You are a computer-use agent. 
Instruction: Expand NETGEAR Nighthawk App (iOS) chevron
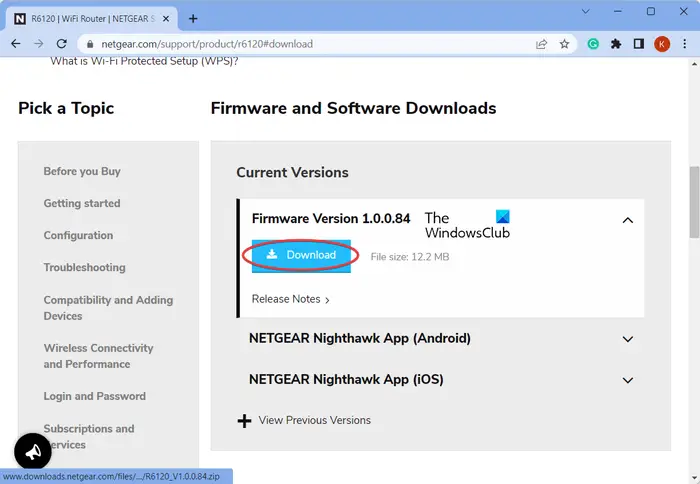628,380
